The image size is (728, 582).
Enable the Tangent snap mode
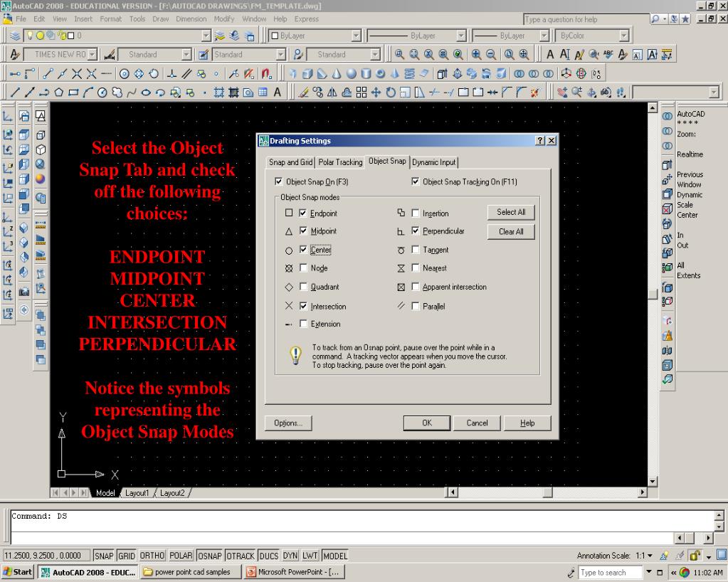tap(416, 250)
